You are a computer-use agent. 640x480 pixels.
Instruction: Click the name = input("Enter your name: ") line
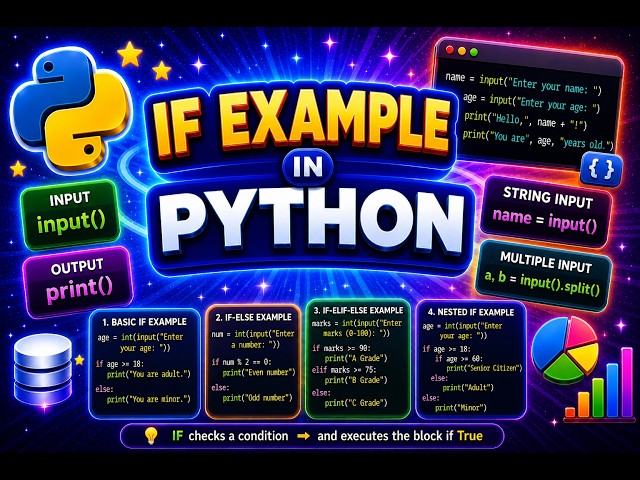[x=523, y=83]
